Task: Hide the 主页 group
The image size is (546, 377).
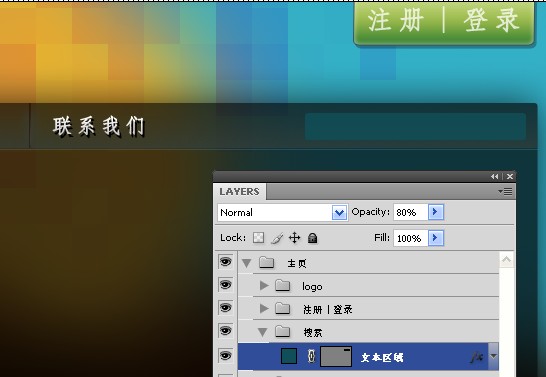Action: [225, 261]
